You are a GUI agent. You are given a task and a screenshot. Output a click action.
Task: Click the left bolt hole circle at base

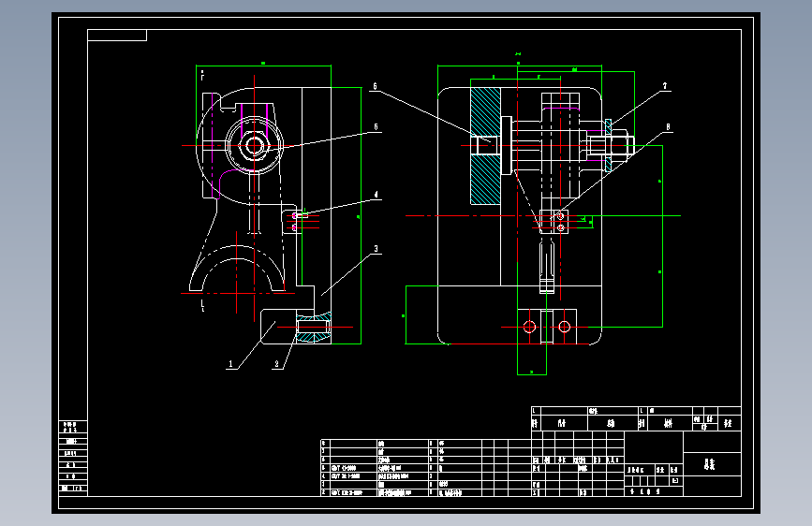coord(529,327)
